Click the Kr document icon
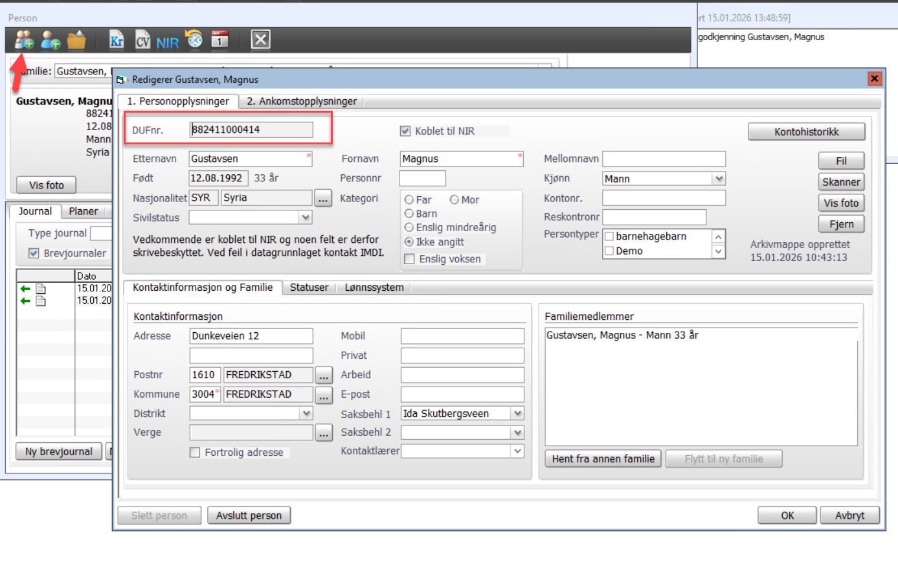Image resolution: width=898 pixels, height=588 pixels. tap(117, 40)
